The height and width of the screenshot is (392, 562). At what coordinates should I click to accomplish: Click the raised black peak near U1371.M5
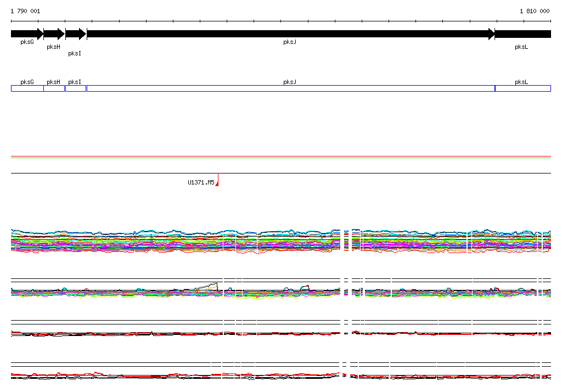[x=207, y=287]
